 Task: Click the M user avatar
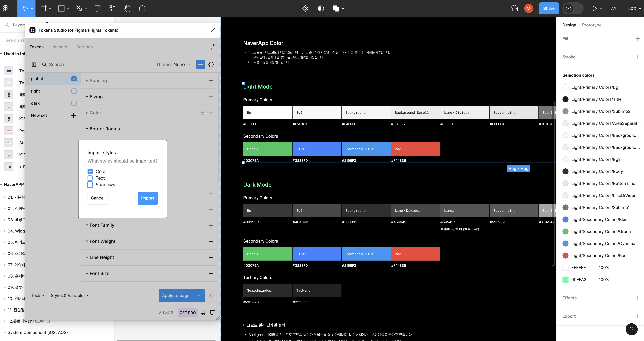(x=528, y=9)
